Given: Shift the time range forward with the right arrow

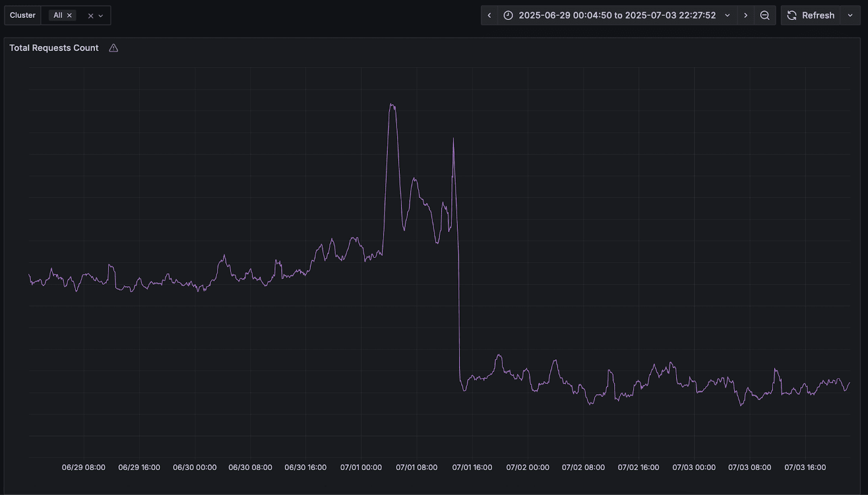Looking at the screenshot, I should pos(745,15).
